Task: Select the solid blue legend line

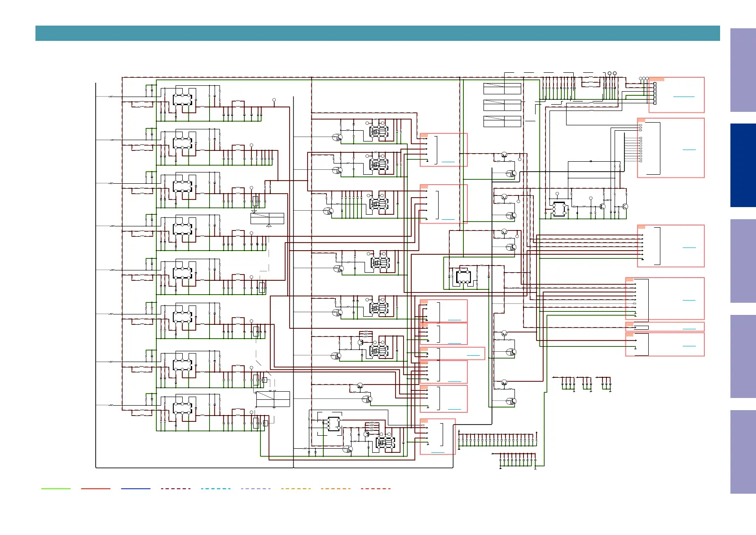Action: 136,488
